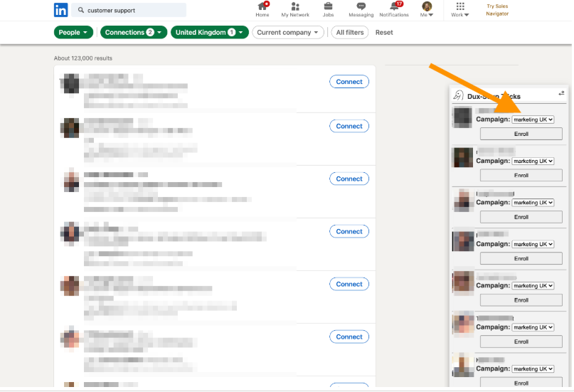Viewport: 574px width, 392px height.
Task: Connect with the fifth search result
Action: [x=349, y=284]
